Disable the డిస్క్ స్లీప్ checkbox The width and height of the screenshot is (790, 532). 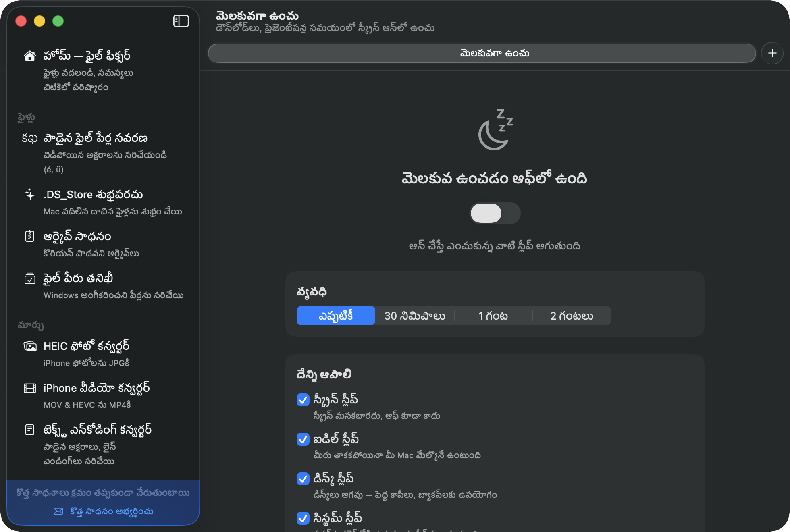[x=303, y=478]
